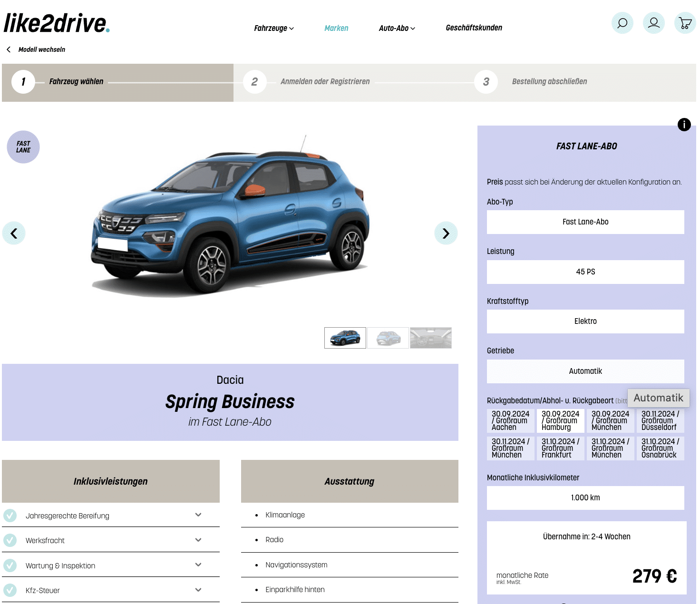The image size is (700, 604).
Task: Open the Marken menu item
Action: click(x=336, y=28)
